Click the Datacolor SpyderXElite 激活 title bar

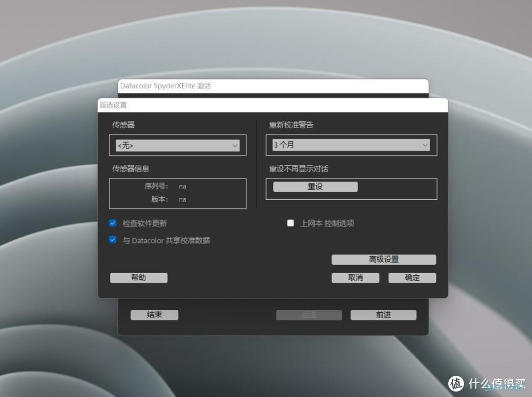(273, 86)
